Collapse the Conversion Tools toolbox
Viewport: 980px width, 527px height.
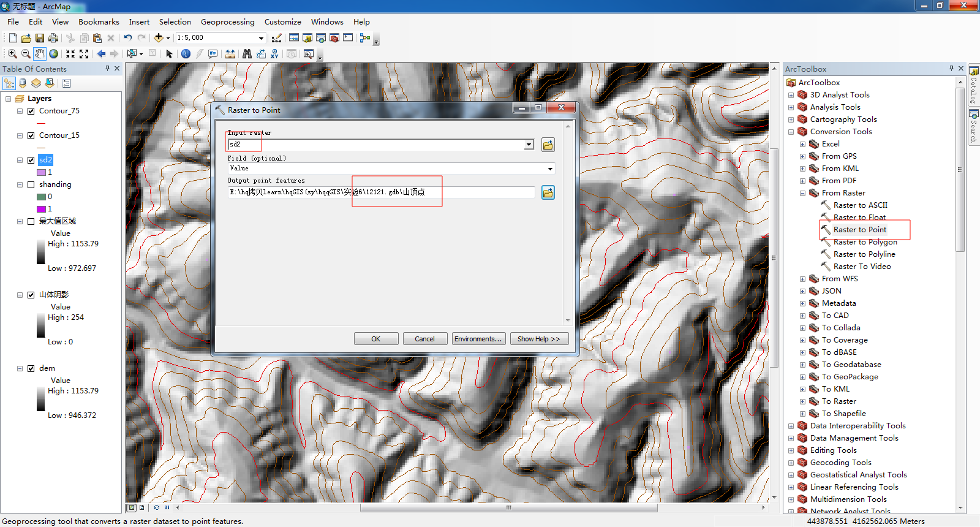[791, 132]
